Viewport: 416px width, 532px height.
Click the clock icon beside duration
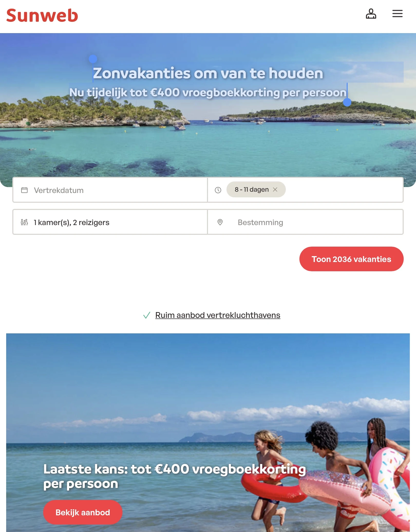pos(218,190)
